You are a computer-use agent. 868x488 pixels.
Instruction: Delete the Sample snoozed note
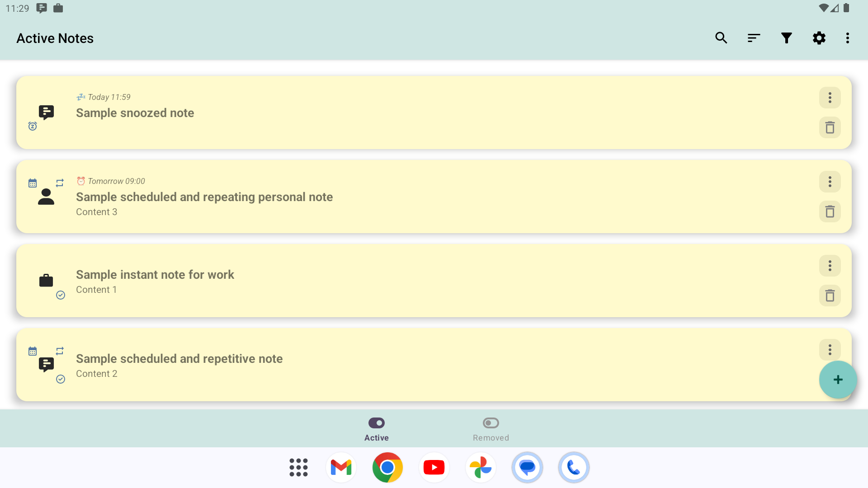tap(830, 127)
